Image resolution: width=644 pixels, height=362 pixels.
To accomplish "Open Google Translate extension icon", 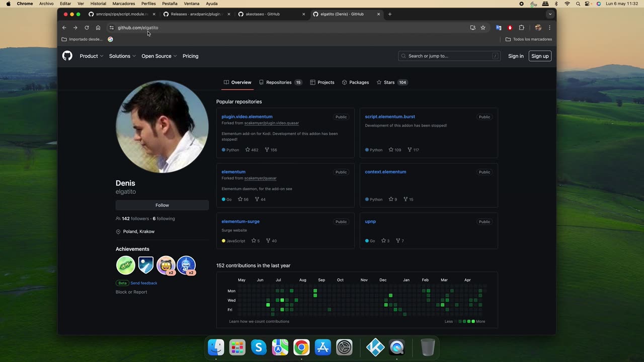I will [x=499, y=28].
